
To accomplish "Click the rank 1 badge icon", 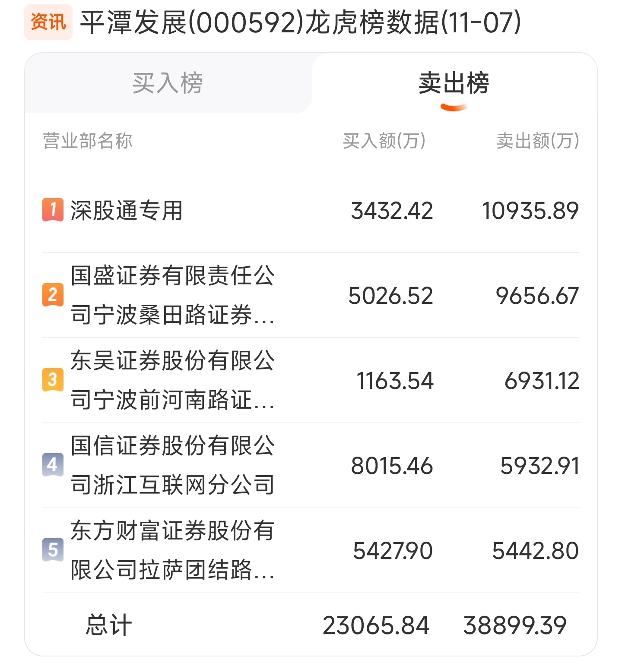I will [x=53, y=210].
